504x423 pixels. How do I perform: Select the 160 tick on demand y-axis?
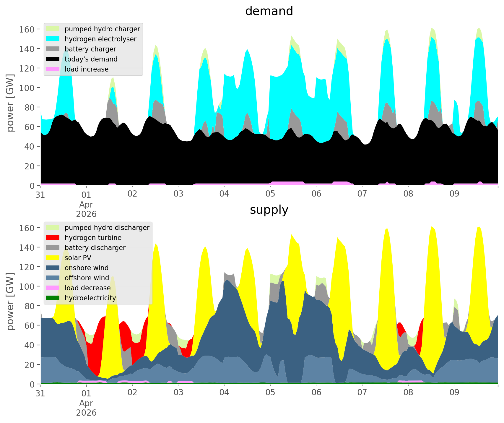[x=26, y=29]
